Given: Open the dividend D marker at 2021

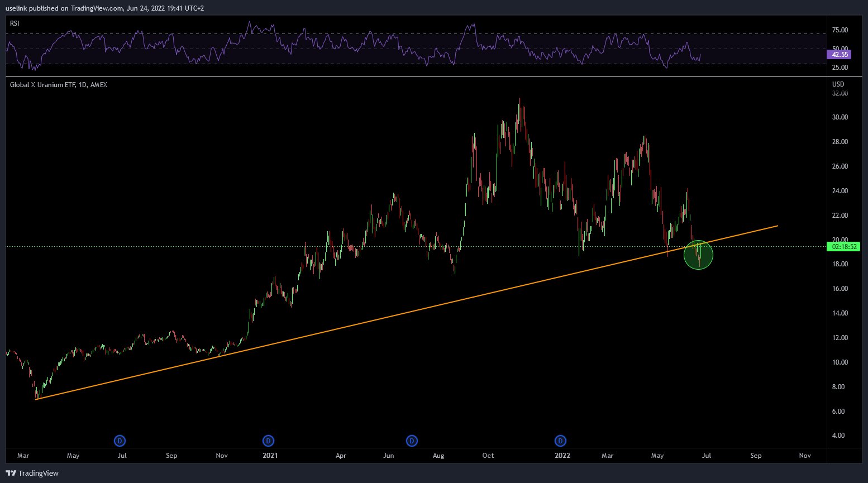Looking at the screenshot, I should (x=268, y=441).
